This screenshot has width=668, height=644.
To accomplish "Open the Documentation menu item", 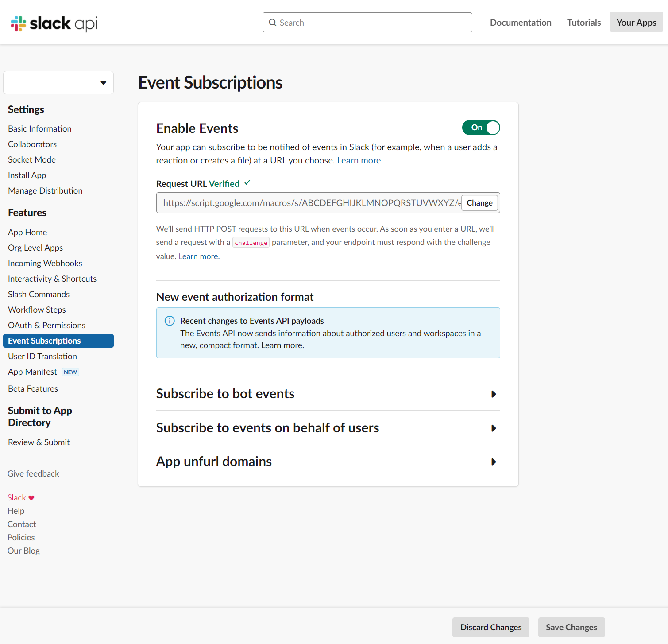I will [521, 23].
